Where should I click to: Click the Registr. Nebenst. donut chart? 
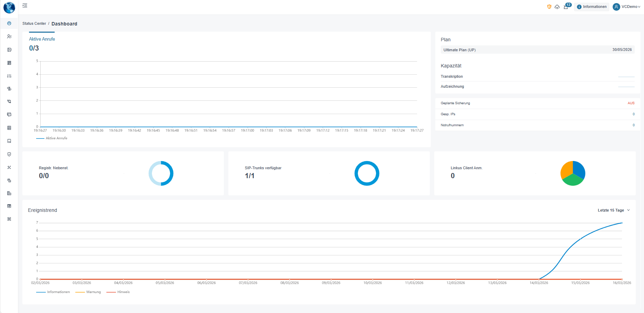161,173
